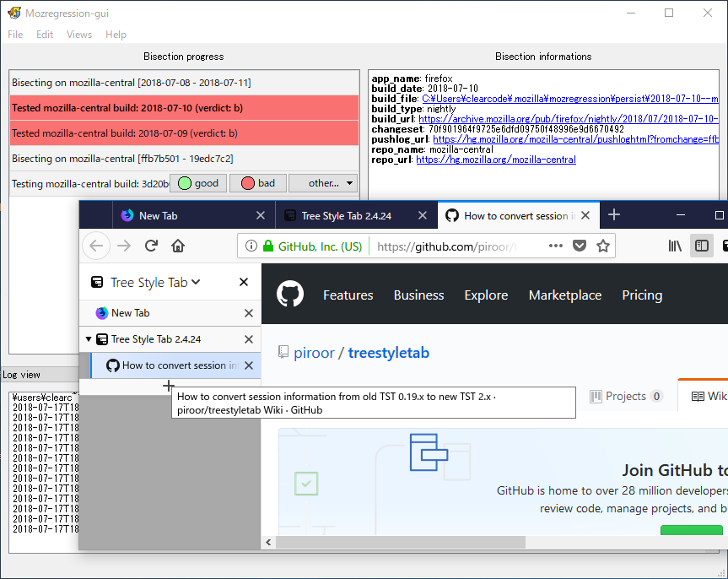Select the 2018-07-09 tested build row

click(185, 133)
